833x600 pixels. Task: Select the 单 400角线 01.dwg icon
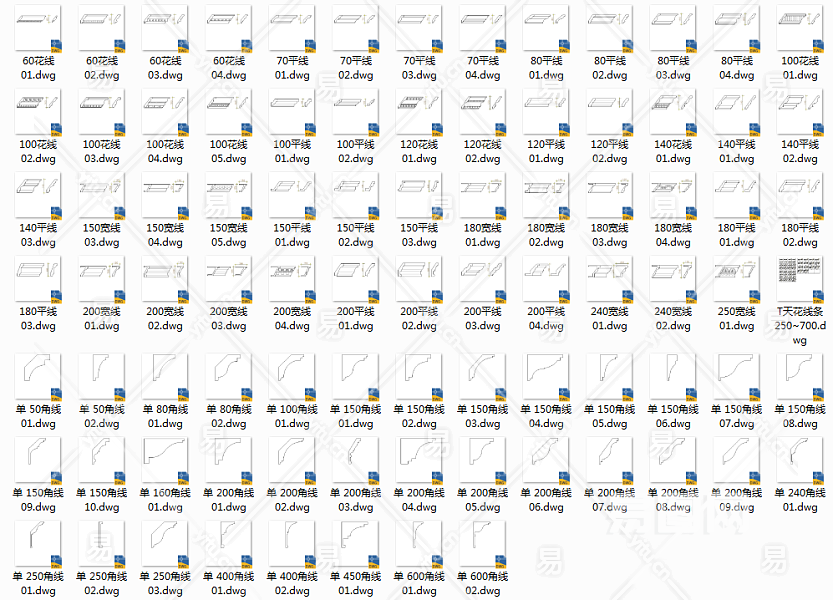[229, 544]
